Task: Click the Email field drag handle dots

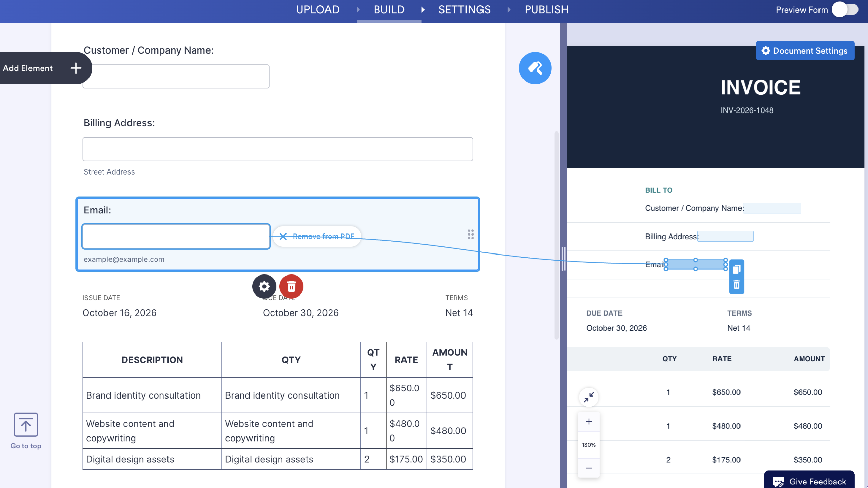Action: [471, 234]
